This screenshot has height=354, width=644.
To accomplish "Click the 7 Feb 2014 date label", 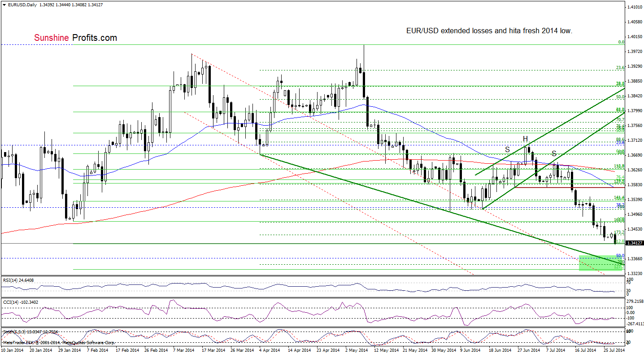I will [x=98, y=350].
